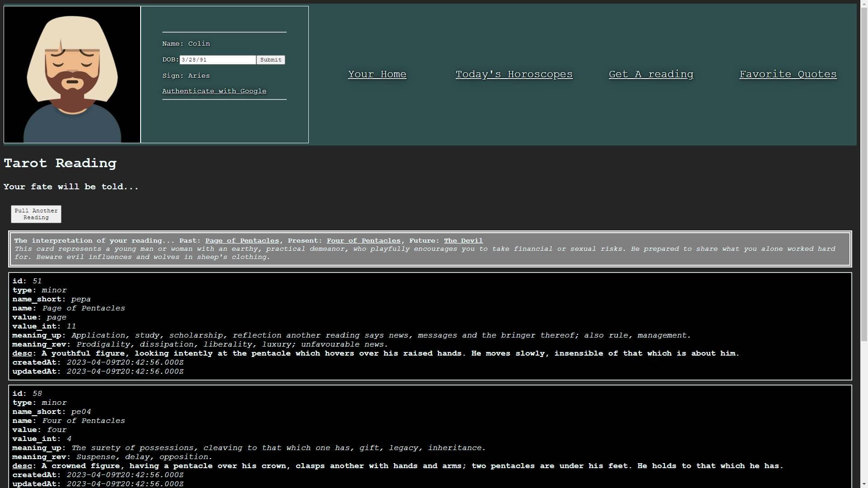
Task: Click 'Your fate will be told...' text
Action: tap(71, 187)
